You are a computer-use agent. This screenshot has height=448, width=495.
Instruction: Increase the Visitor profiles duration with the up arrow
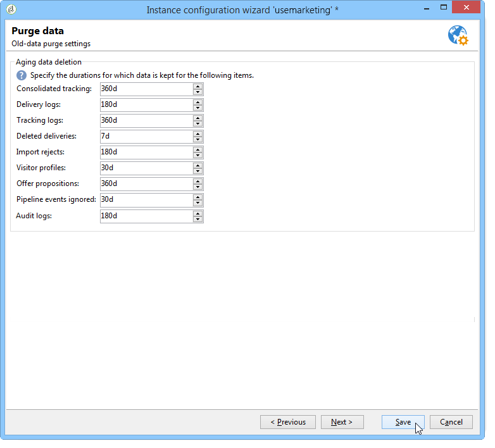(x=198, y=165)
